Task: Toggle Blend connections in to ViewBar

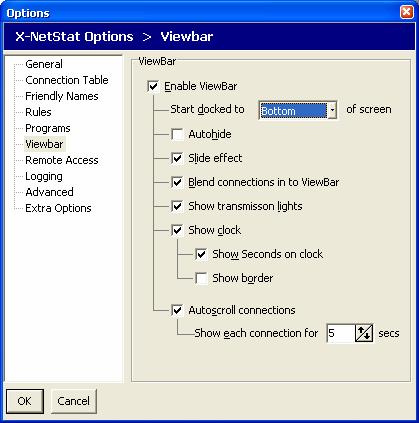Action: coord(177,182)
